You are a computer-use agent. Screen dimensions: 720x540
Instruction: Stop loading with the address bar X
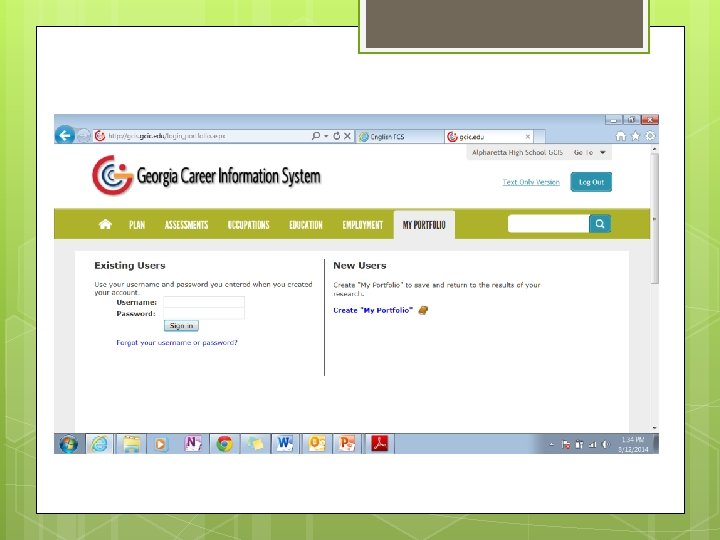348,136
